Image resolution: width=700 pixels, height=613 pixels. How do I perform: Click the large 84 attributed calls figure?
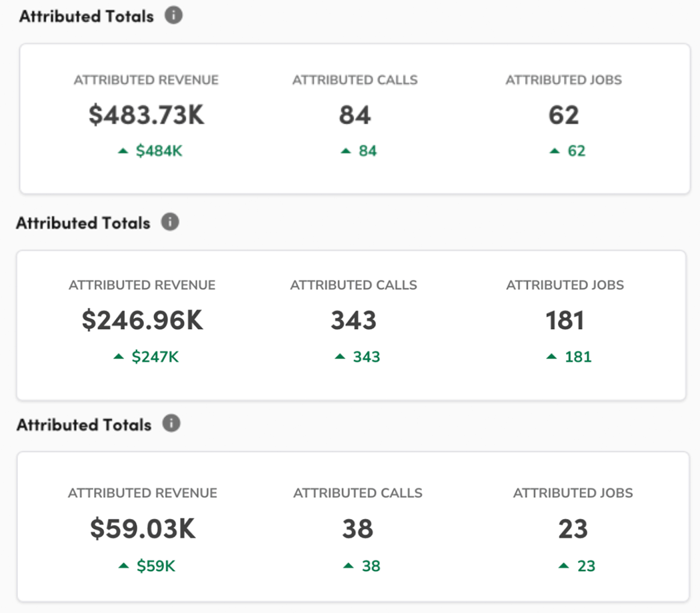(x=355, y=115)
